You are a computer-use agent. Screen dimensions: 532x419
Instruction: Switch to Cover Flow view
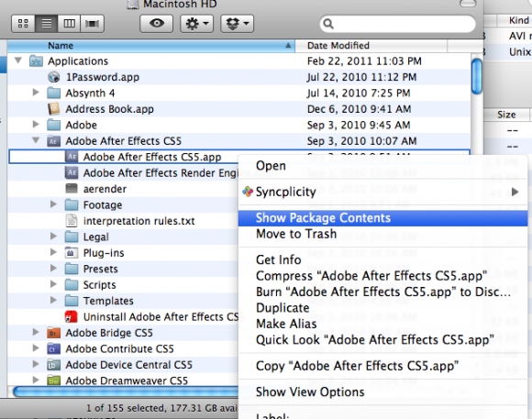(92, 24)
